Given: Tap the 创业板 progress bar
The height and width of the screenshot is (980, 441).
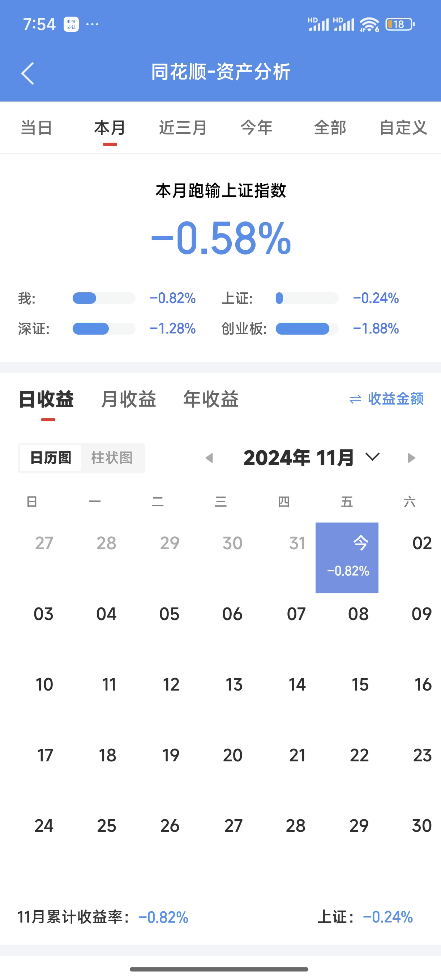Looking at the screenshot, I should (307, 329).
